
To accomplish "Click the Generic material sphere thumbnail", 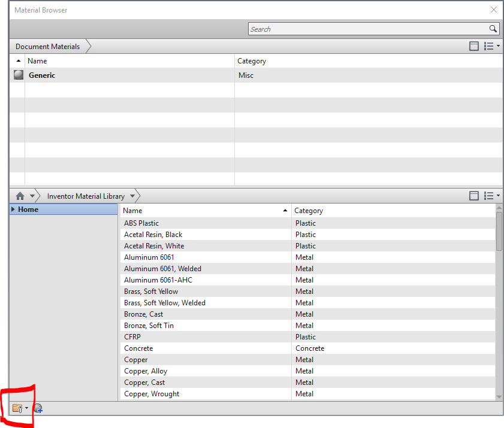I will pyautogui.click(x=16, y=75).
